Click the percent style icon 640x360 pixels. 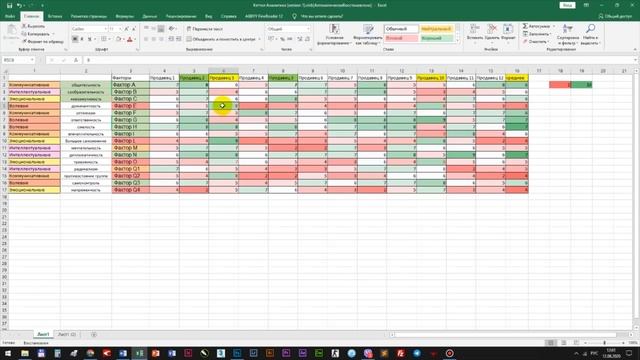click(282, 39)
